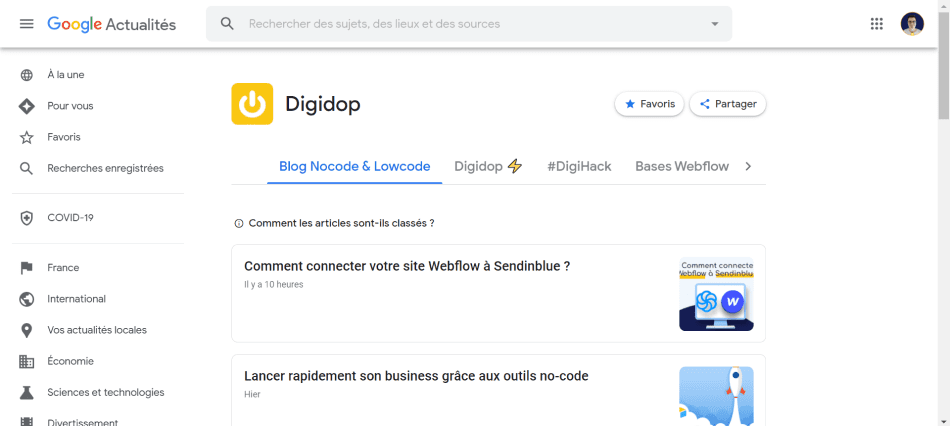
Task: Click the search magnifier icon
Action: [x=227, y=24]
